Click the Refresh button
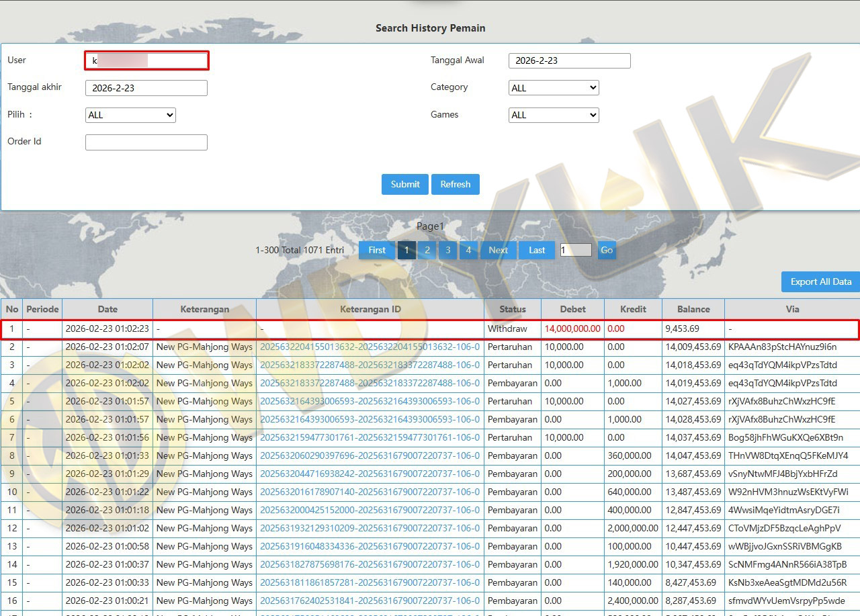The width and height of the screenshot is (860, 616). pyautogui.click(x=456, y=184)
